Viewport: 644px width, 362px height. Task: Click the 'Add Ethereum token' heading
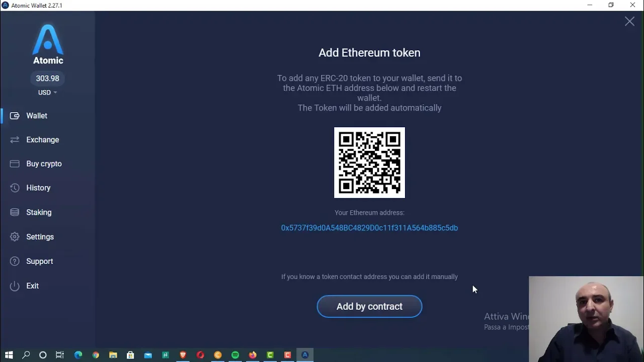369,53
